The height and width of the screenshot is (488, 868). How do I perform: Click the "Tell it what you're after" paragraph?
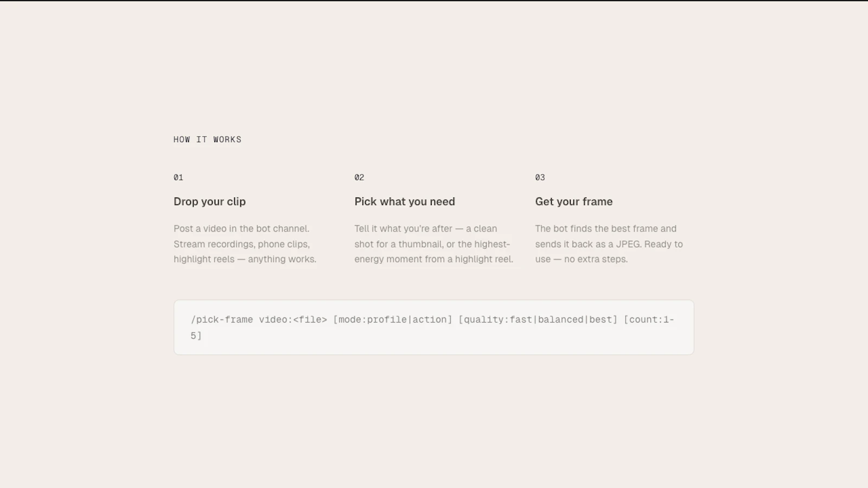[434, 244]
